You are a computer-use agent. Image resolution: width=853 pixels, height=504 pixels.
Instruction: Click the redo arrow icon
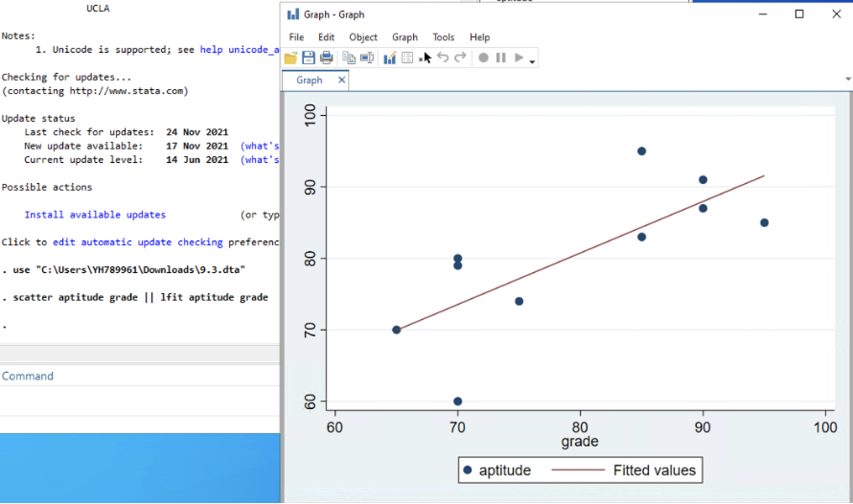[460, 57]
